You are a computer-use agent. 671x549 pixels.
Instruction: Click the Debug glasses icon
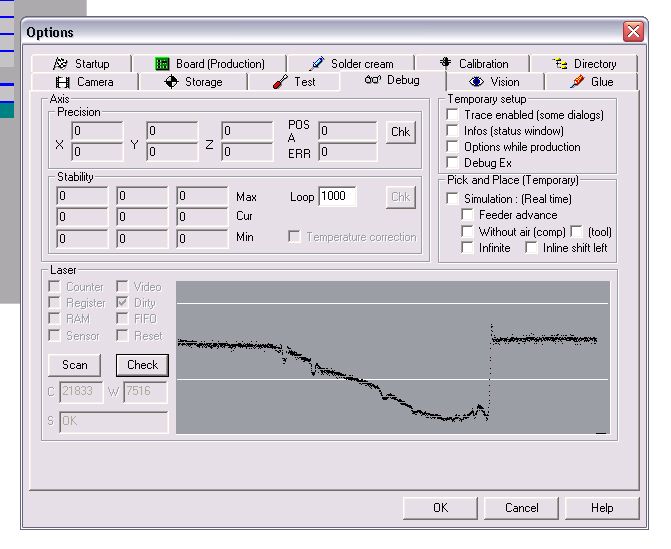[x=372, y=80]
